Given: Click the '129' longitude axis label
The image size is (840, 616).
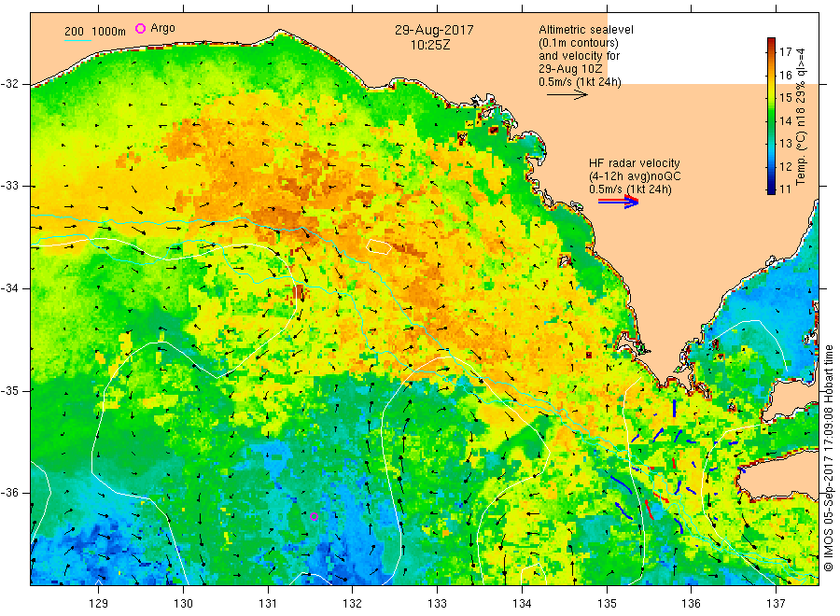Looking at the screenshot, I should (x=99, y=604).
